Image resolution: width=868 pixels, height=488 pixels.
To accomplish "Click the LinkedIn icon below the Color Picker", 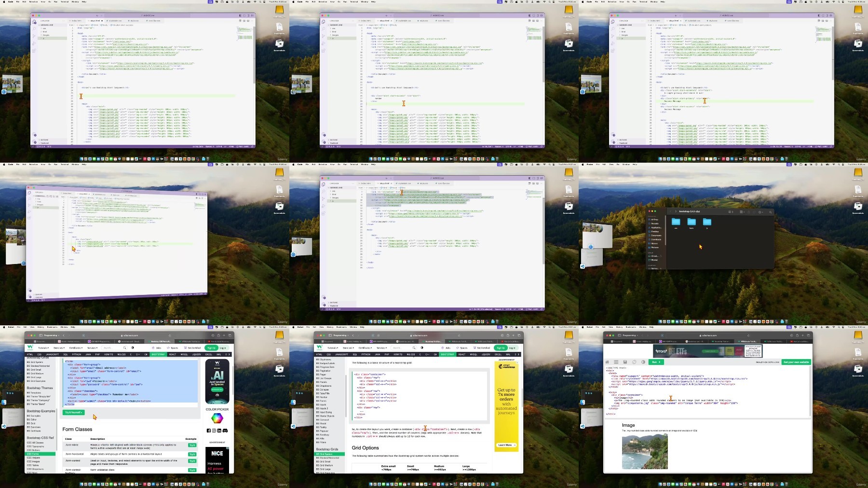I will tap(219, 431).
